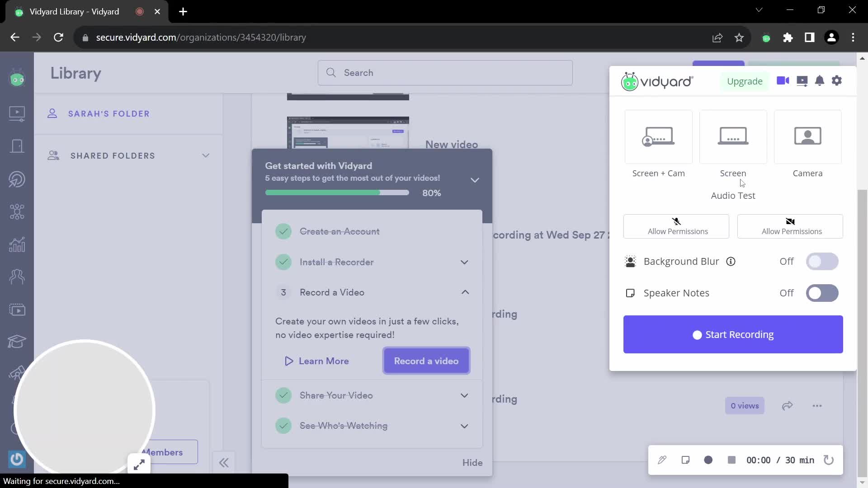The width and height of the screenshot is (868, 488).
Task: Click the Audio Test link
Action: click(733, 196)
